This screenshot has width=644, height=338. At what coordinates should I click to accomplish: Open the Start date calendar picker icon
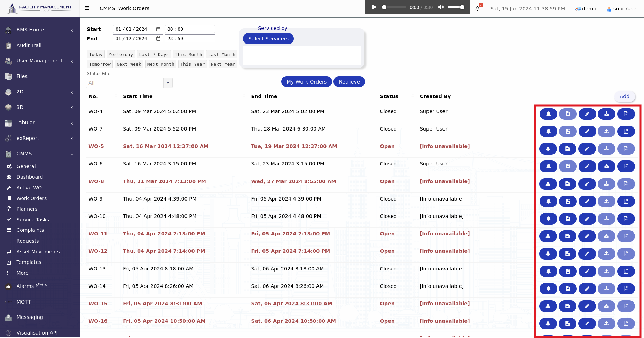click(x=158, y=29)
